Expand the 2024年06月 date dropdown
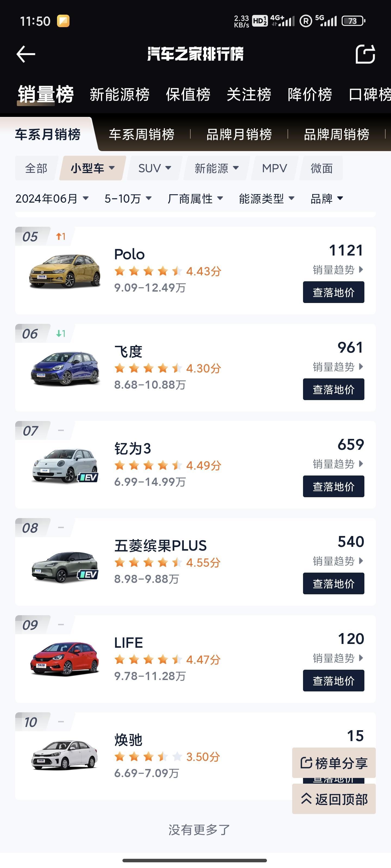 click(x=52, y=199)
